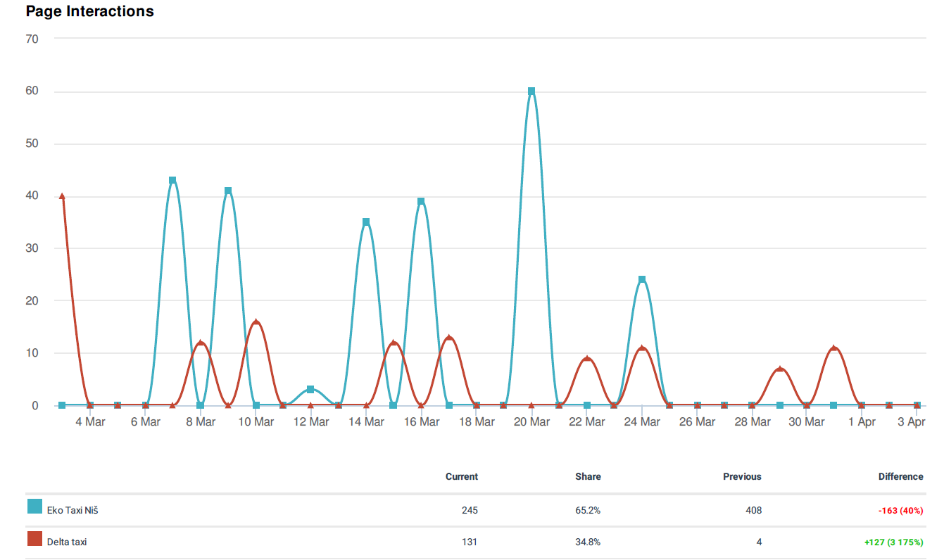The height and width of the screenshot is (560, 944).
Task: Click the '3 Apr' x-axis label
Action: click(x=911, y=422)
